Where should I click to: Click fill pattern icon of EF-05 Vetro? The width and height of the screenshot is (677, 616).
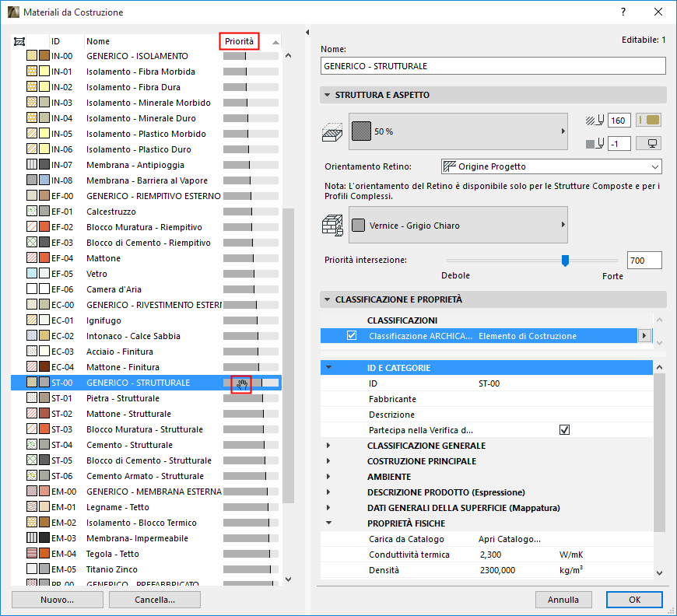click(x=32, y=273)
